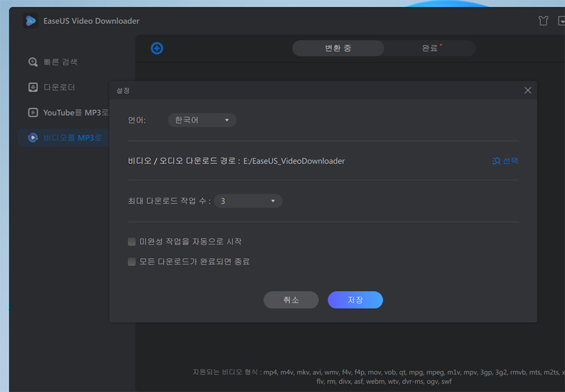Select YouTube를 MP3로 sidebar item
The image size is (565, 392).
68,112
